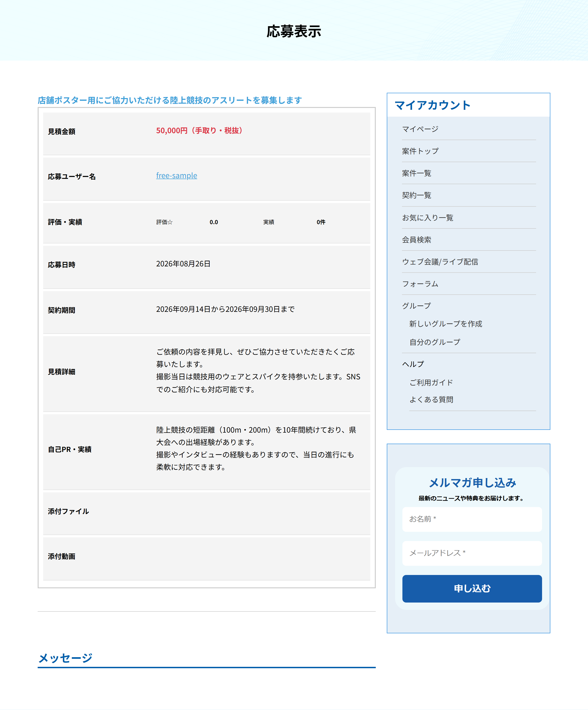Open ご利用ガイド link

(x=431, y=382)
